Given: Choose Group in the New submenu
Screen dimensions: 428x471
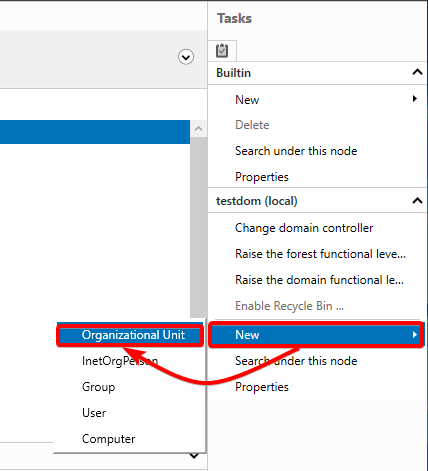Looking at the screenshot, I should coord(98,387).
